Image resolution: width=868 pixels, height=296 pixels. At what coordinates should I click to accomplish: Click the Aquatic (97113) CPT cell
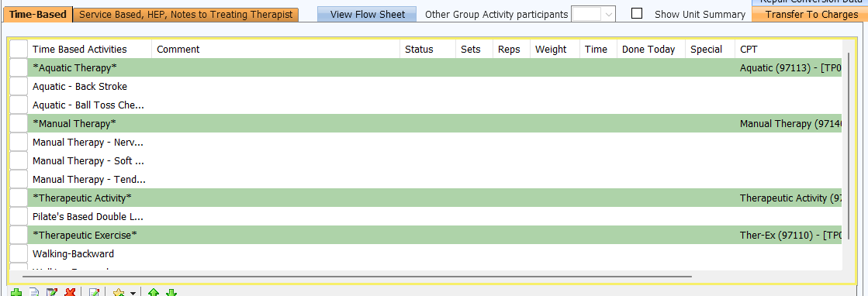[x=789, y=67]
